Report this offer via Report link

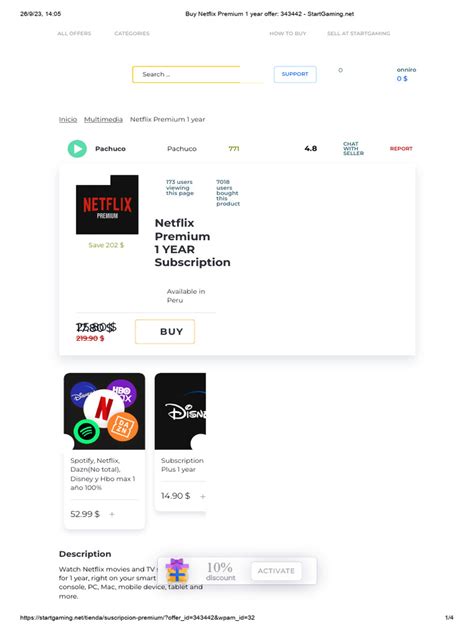click(x=401, y=149)
